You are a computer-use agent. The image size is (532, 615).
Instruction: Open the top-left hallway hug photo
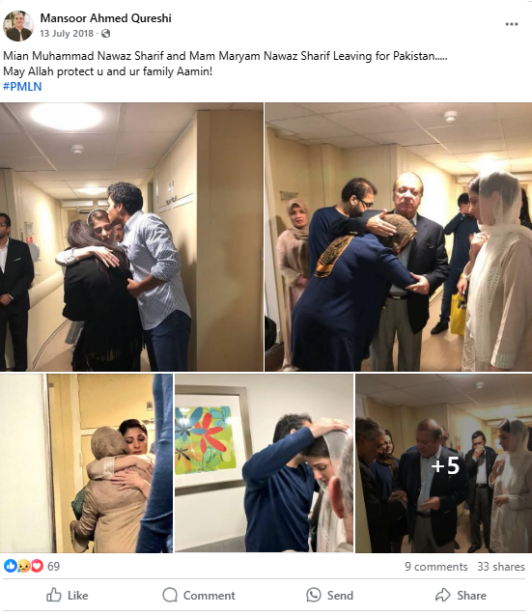(131, 237)
